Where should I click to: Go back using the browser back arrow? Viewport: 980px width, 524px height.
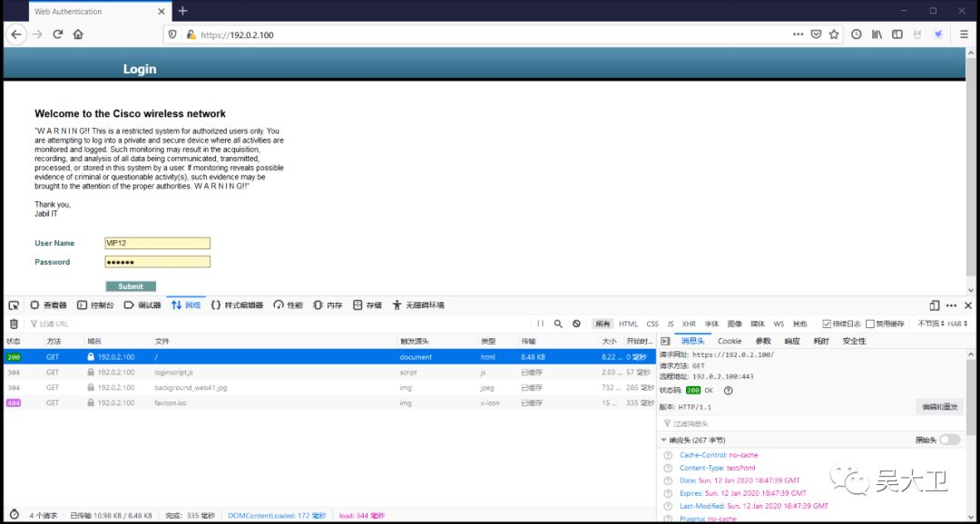point(16,35)
